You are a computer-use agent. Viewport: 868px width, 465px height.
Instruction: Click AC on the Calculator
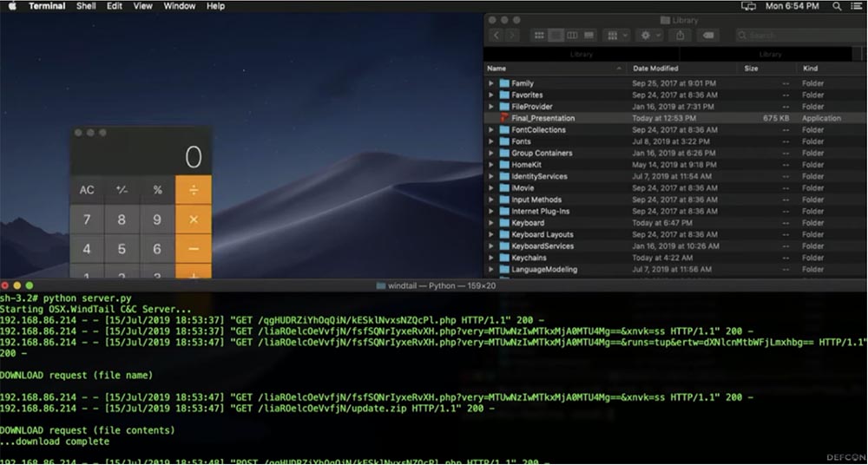[87, 190]
